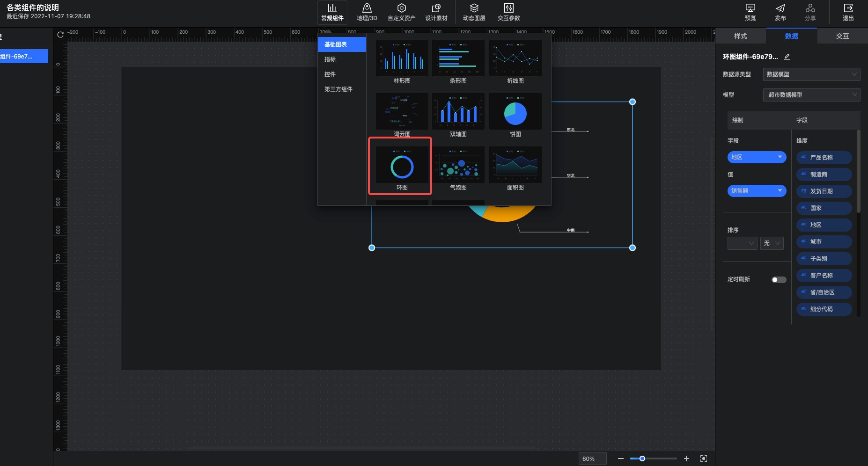Select the 客户名称 dimension field

click(824, 276)
